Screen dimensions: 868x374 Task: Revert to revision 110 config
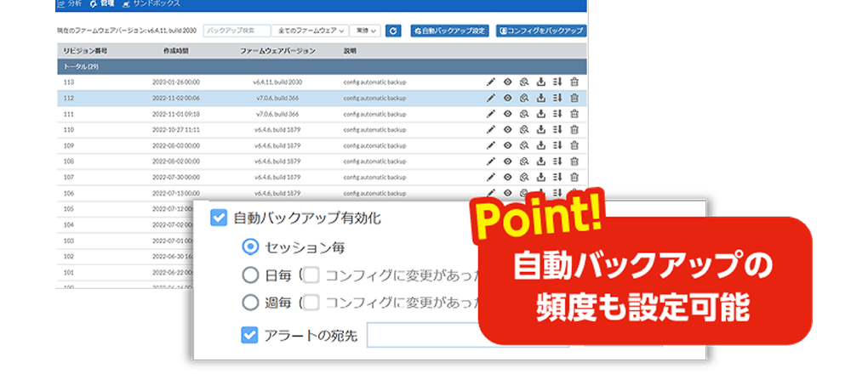click(x=557, y=129)
